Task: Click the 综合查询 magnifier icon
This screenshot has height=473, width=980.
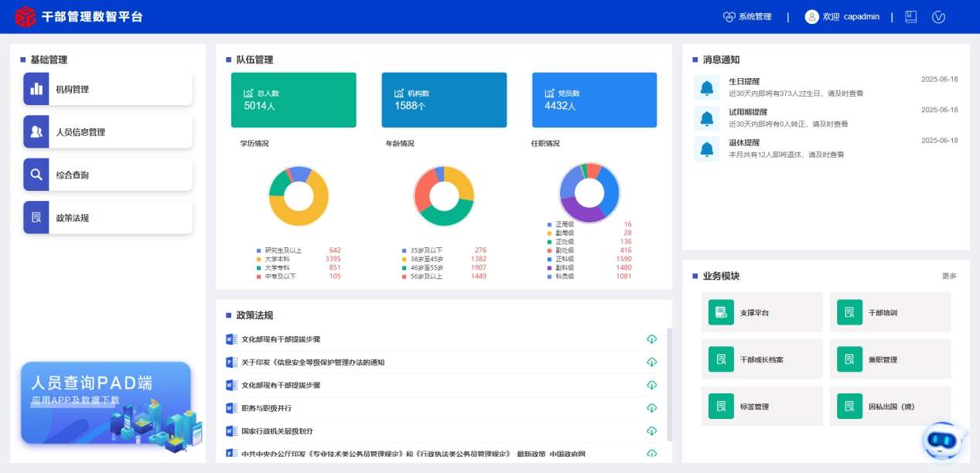Action: click(36, 175)
